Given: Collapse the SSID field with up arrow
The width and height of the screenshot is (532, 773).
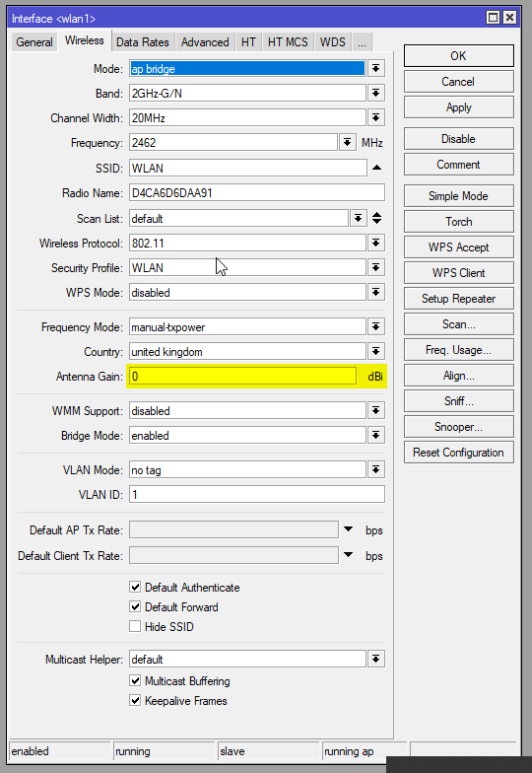Looking at the screenshot, I should pyautogui.click(x=376, y=168).
